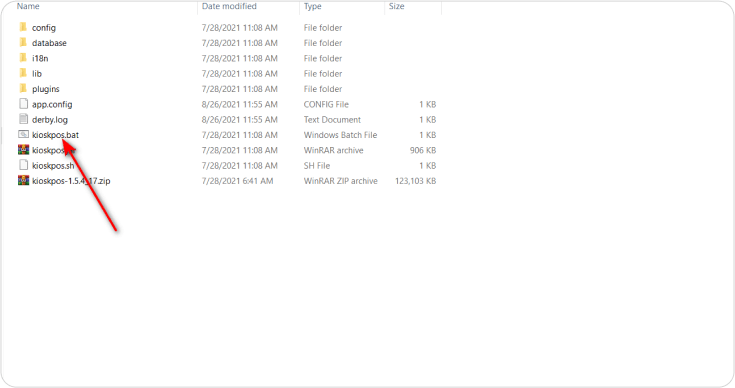
Task: Click the lib folder icon
Action: 23,74
